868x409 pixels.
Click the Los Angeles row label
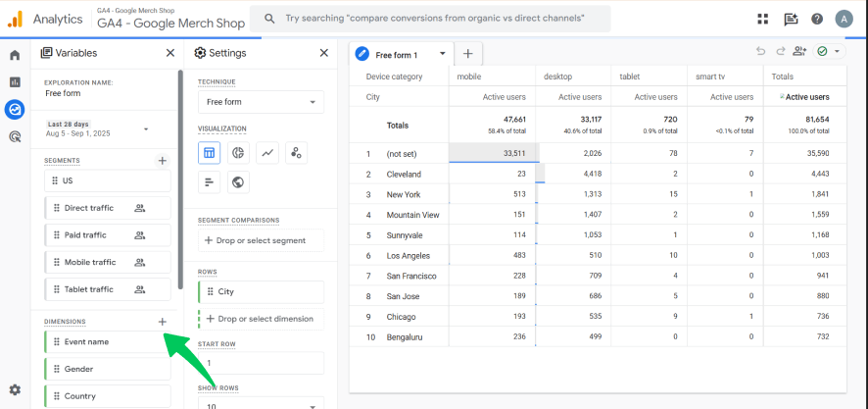(408, 255)
